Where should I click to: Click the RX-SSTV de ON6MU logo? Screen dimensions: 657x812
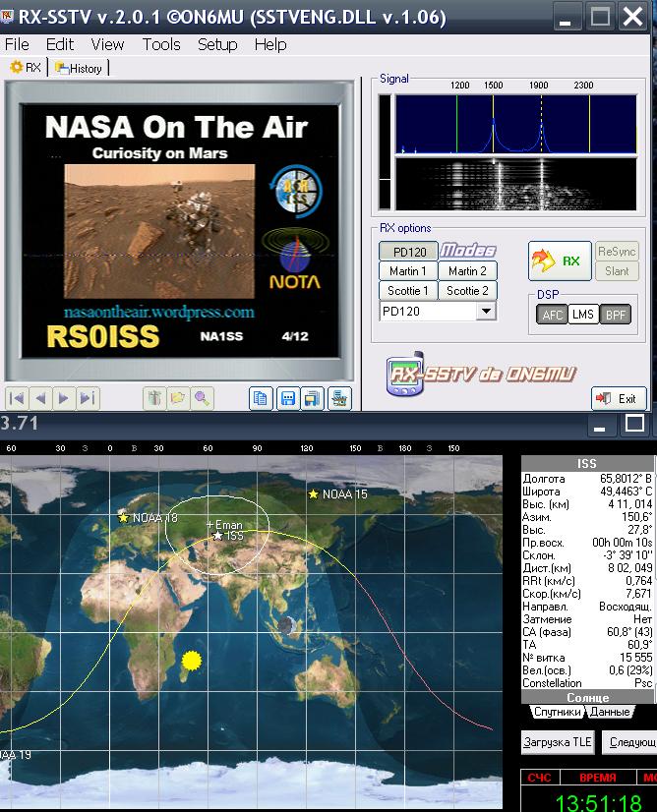[481, 374]
